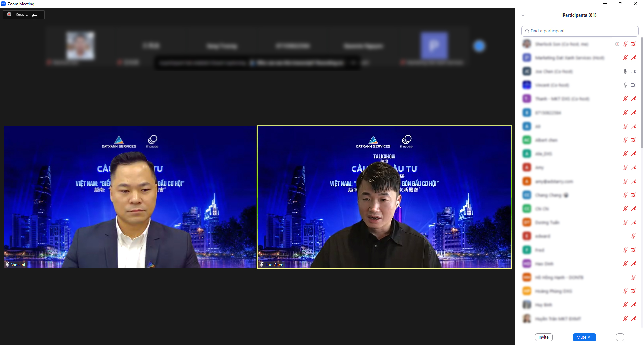Select the Marketing Dat Xanh Services participant row
This screenshot has height=345, width=644.
pyautogui.click(x=570, y=58)
